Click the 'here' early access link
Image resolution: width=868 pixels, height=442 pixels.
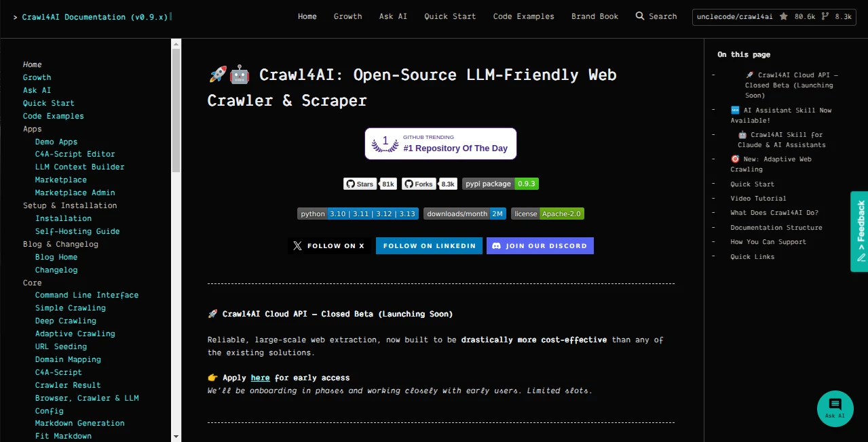coord(260,378)
